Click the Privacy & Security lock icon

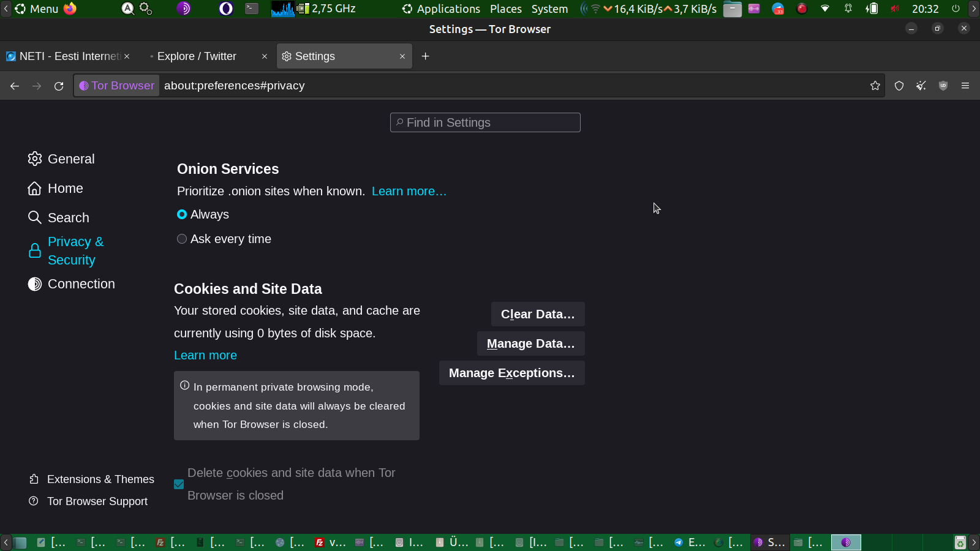click(35, 250)
